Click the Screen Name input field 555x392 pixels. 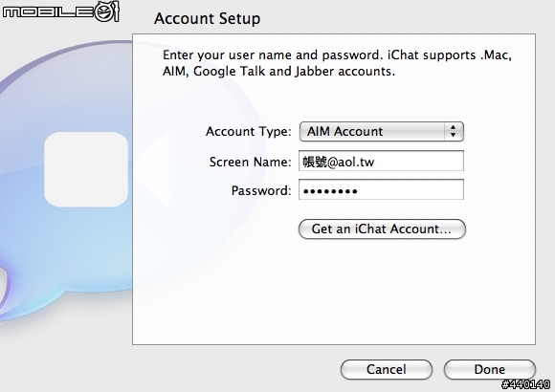point(381,161)
